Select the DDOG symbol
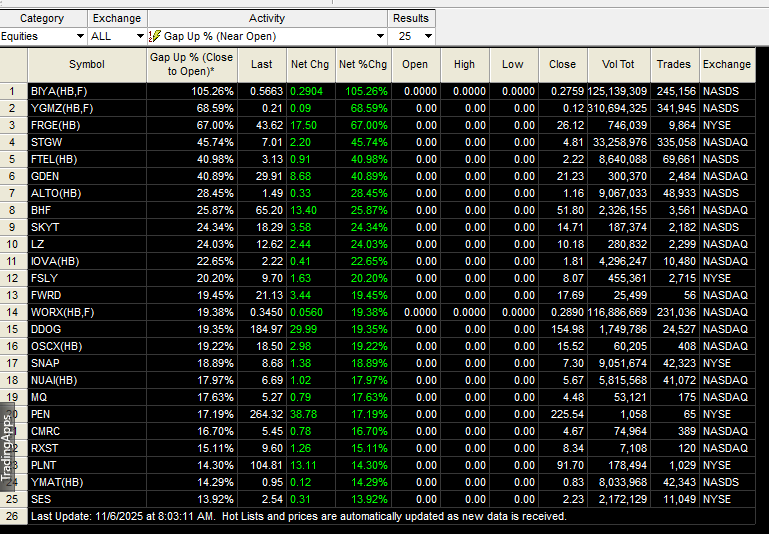The image size is (769, 534). (46, 330)
